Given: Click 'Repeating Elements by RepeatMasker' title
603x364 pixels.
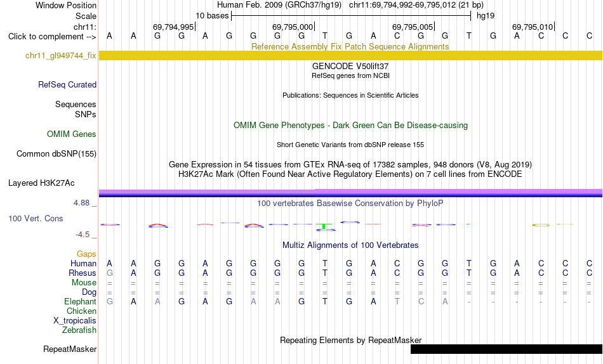Looking at the screenshot, I should tap(351, 340).
